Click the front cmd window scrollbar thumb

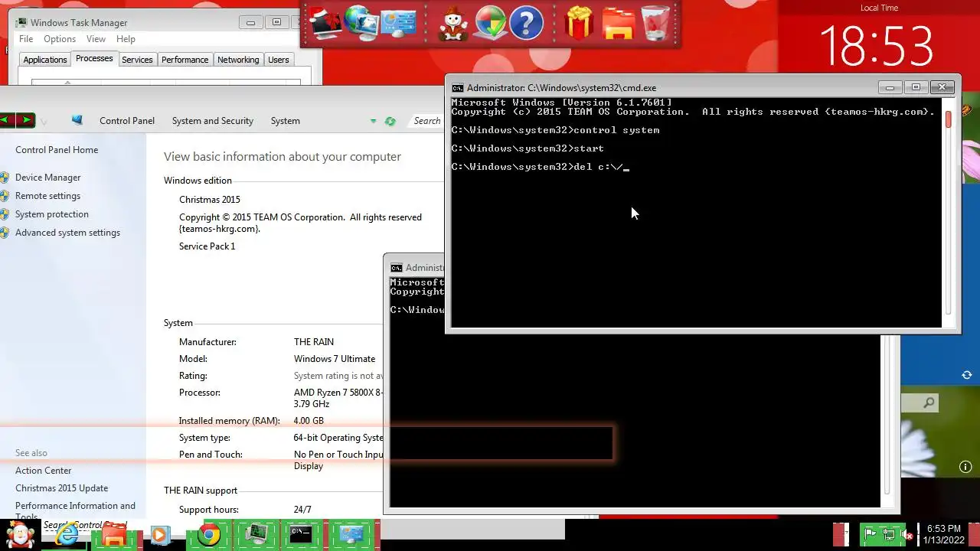tap(948, 119)
